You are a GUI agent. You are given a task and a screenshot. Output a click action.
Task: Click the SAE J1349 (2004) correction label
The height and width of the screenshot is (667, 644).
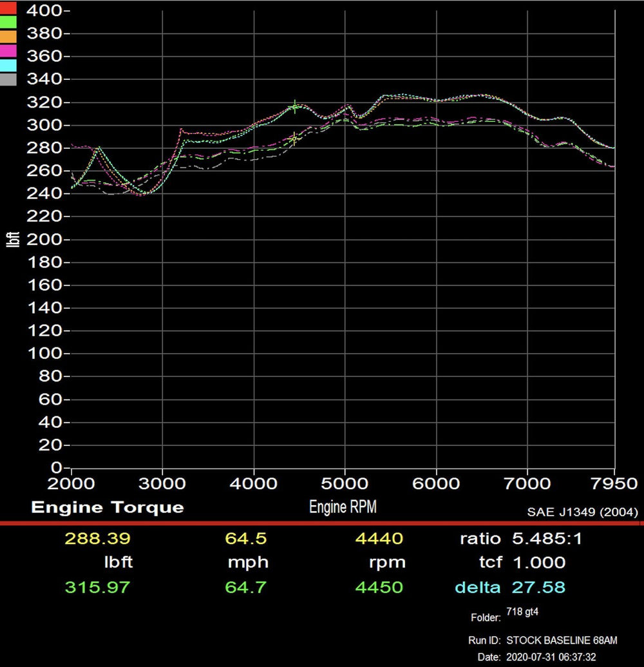(x=582, y=512)
